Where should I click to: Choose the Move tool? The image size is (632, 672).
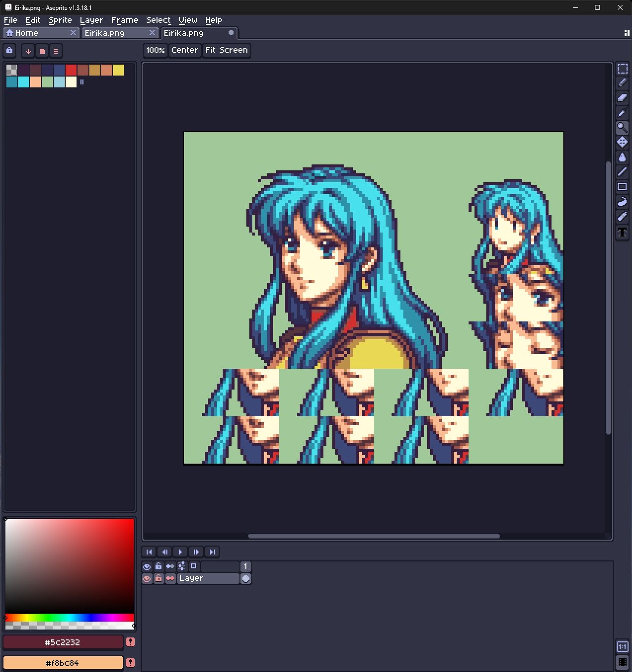coord(622,142)
